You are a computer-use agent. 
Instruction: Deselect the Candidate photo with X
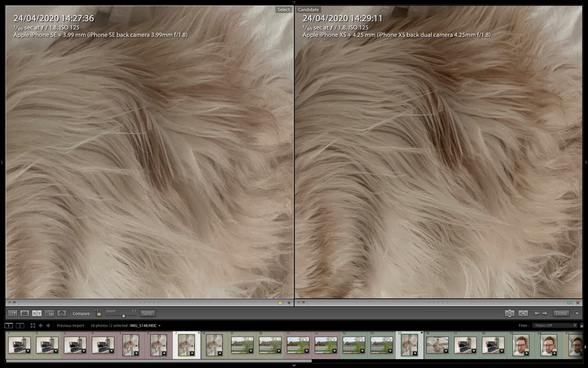click(x=578, y=303)
